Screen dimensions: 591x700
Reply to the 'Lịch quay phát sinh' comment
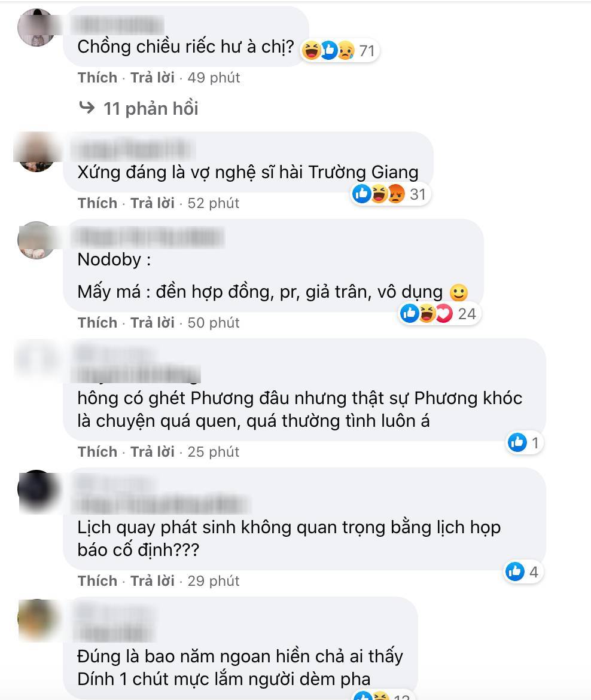[153, 581]
